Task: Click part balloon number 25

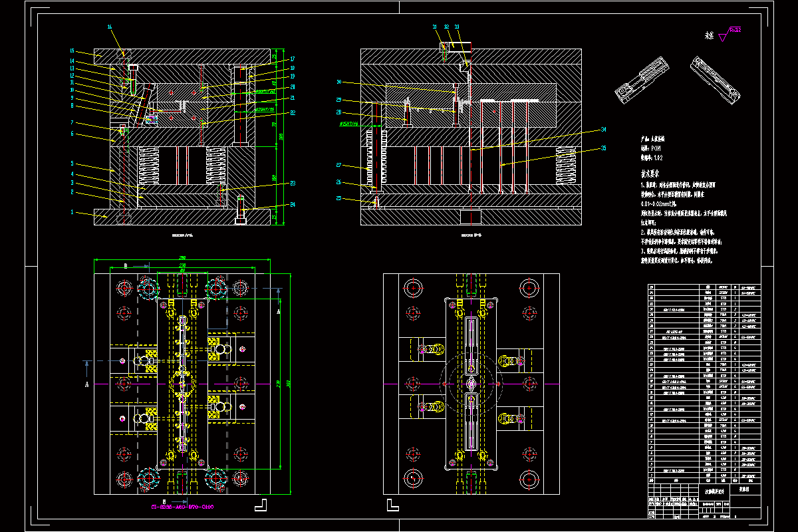Action: (338, 198)
